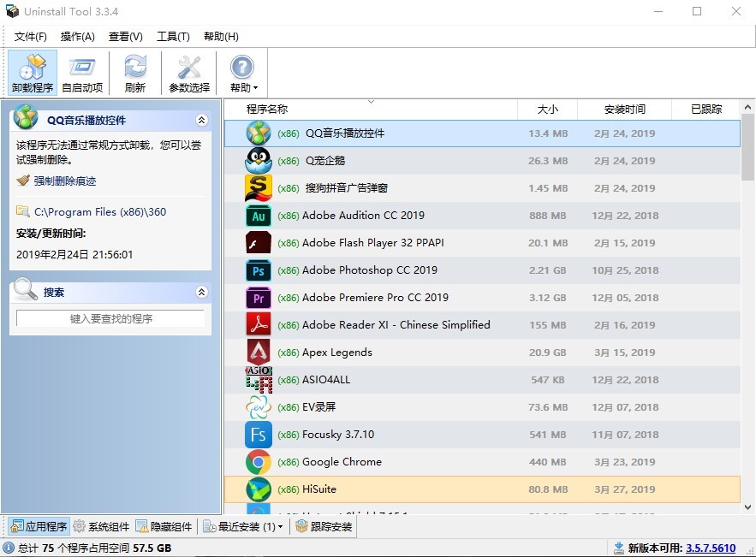The width and height of the screenshot is (756, 557).
Task: Switch to the 系统组件 tab
Action: (101, 527)
